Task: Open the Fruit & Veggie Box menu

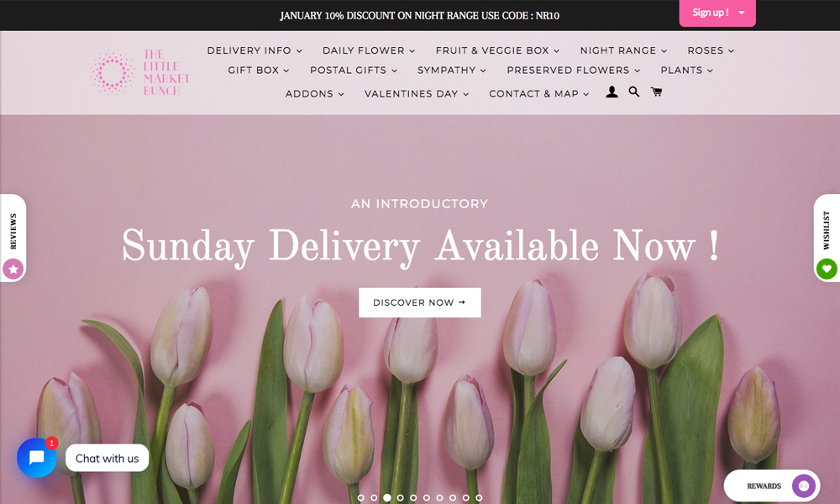Action: (497, 50)
